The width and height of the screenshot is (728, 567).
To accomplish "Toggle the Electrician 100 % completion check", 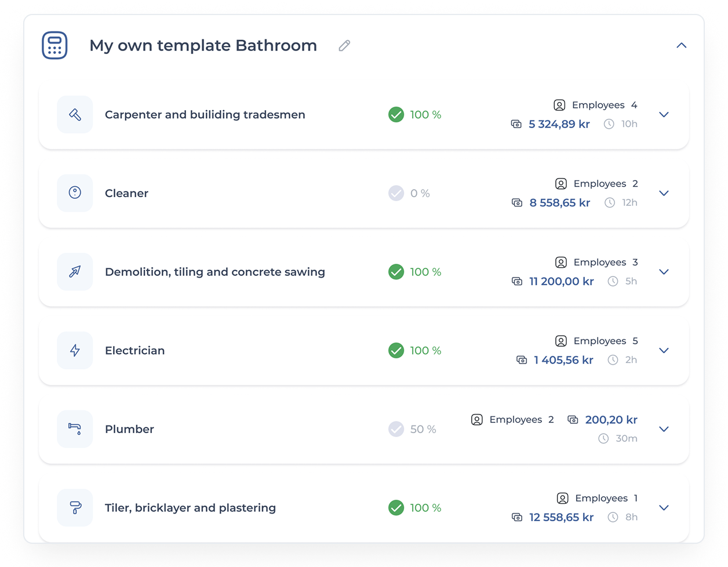I will (396, 351).
